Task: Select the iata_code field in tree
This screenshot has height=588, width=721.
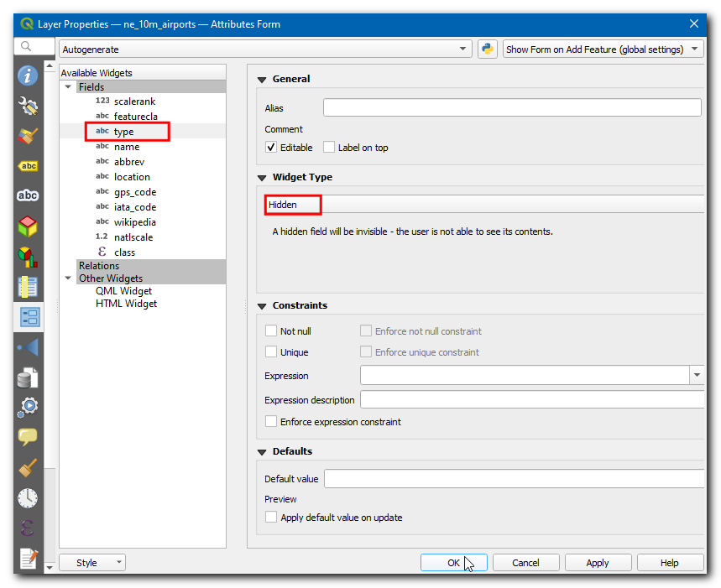Action: [x=134, y=207]
